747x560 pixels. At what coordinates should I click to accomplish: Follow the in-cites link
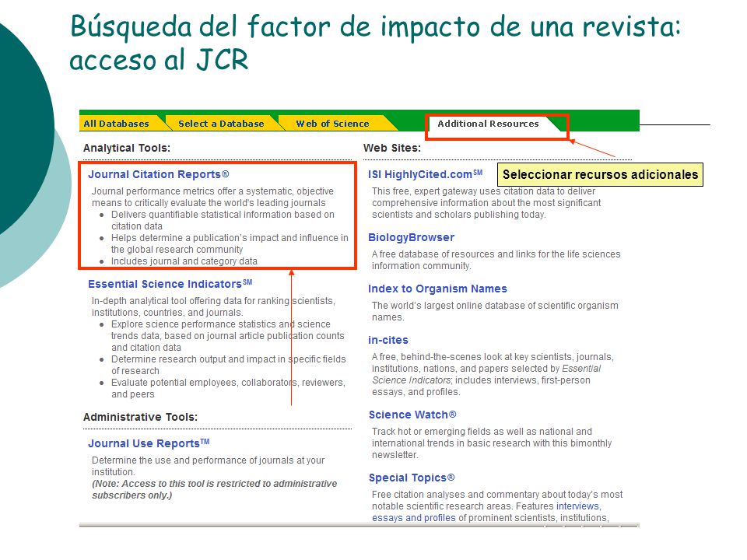click(x=388, y=340)
